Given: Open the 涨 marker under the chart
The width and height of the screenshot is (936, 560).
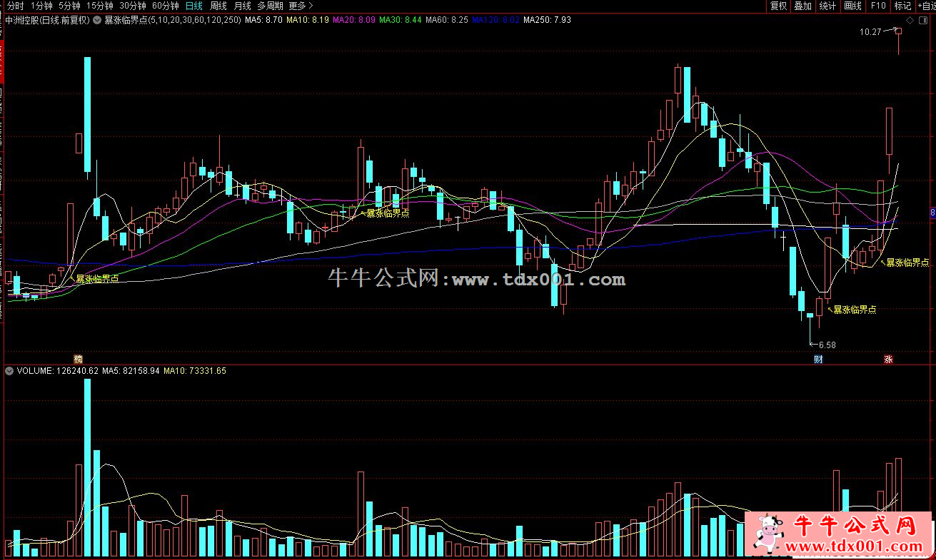Looking at the screenshot, I should coord(889,358).
